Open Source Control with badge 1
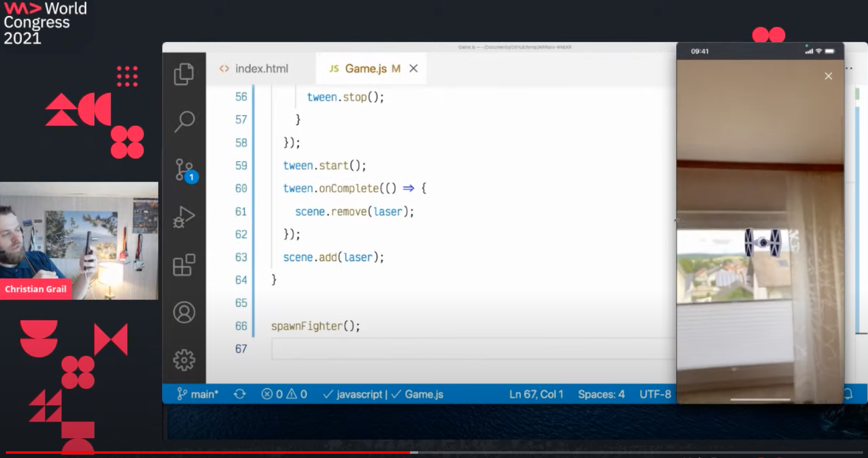 click(185, 170)
